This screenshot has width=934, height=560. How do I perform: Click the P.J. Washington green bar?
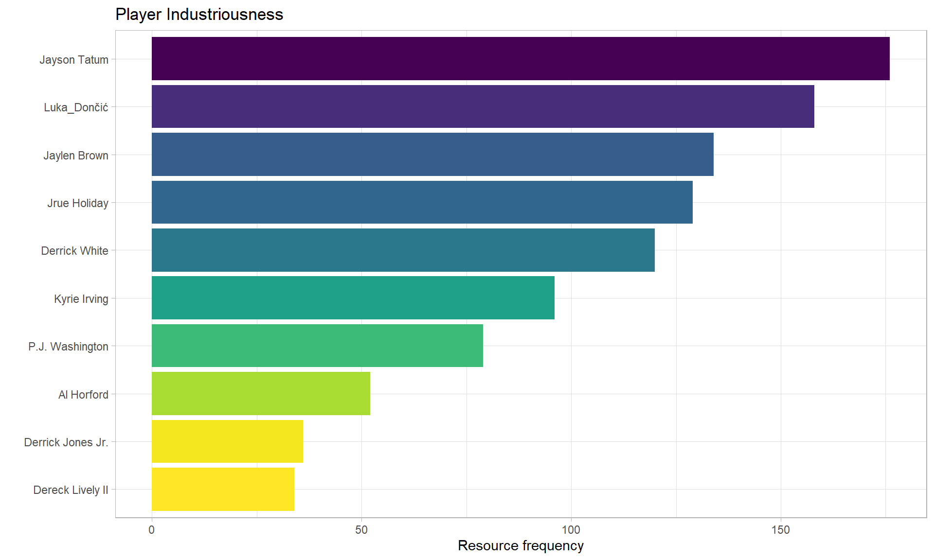317,346
